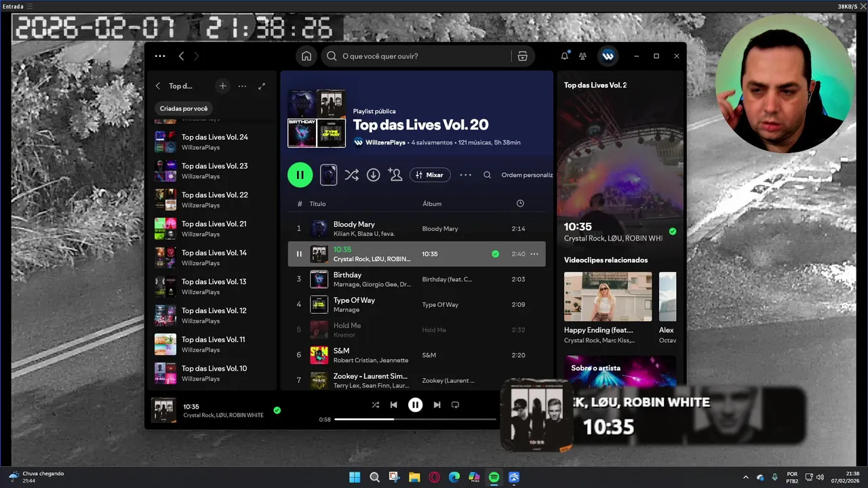The height and width of the screenshot is (488, 868).
Task: Open more options for 10:35 row
Action: click(x=534, y=254)
